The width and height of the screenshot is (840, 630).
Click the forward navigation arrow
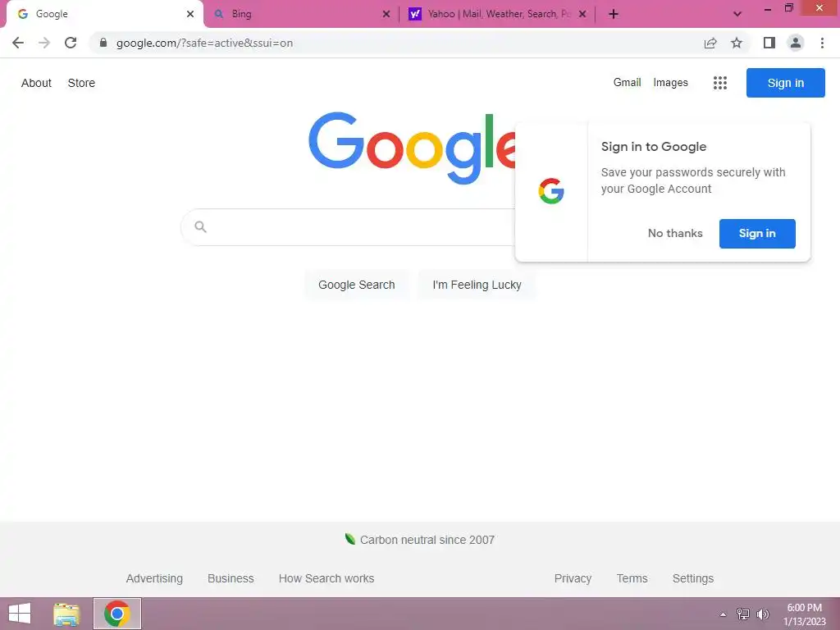tap(44, 43)
